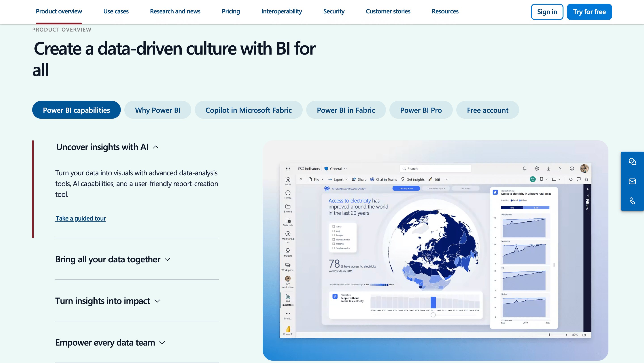This screenshot has width=644, height=363.
Task: Check the Asia checkbox
Action: [334, 231]
